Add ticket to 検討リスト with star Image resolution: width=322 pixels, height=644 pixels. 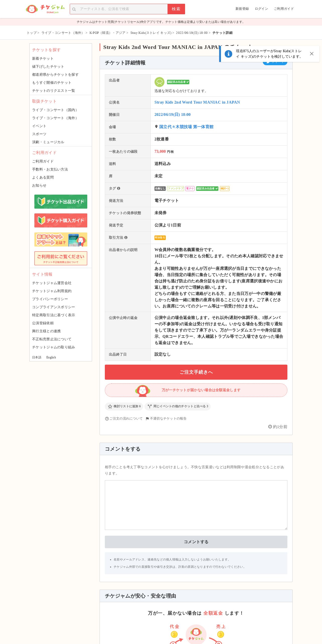tap(124, 406)
